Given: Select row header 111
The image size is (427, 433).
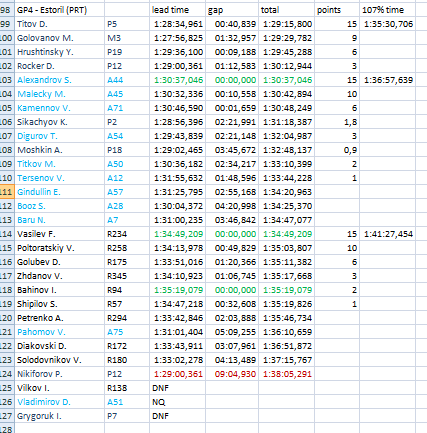Looking at the screenshot, I should click(7, 192).
